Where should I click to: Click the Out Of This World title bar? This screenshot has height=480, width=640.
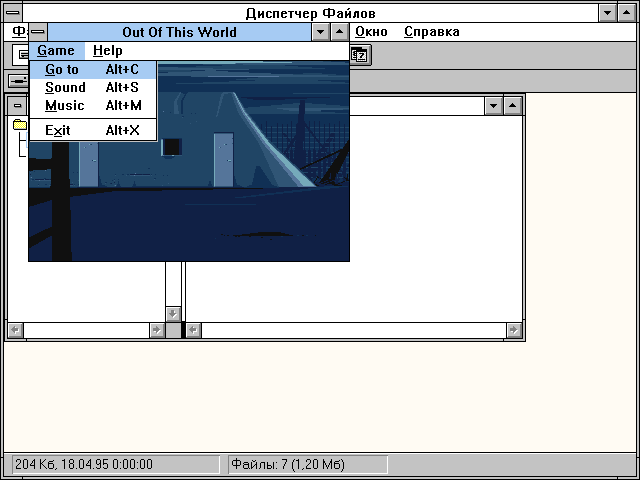point(180,32)
